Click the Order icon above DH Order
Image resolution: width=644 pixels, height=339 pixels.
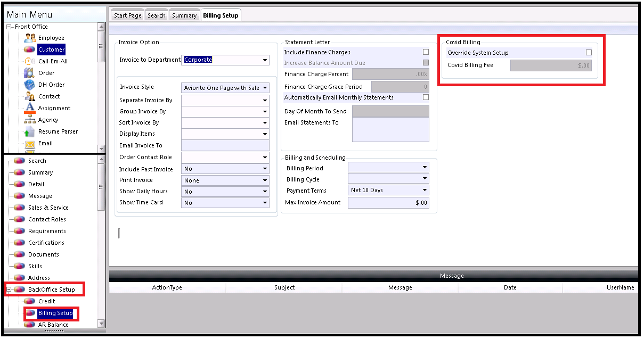tap(30, 73)
